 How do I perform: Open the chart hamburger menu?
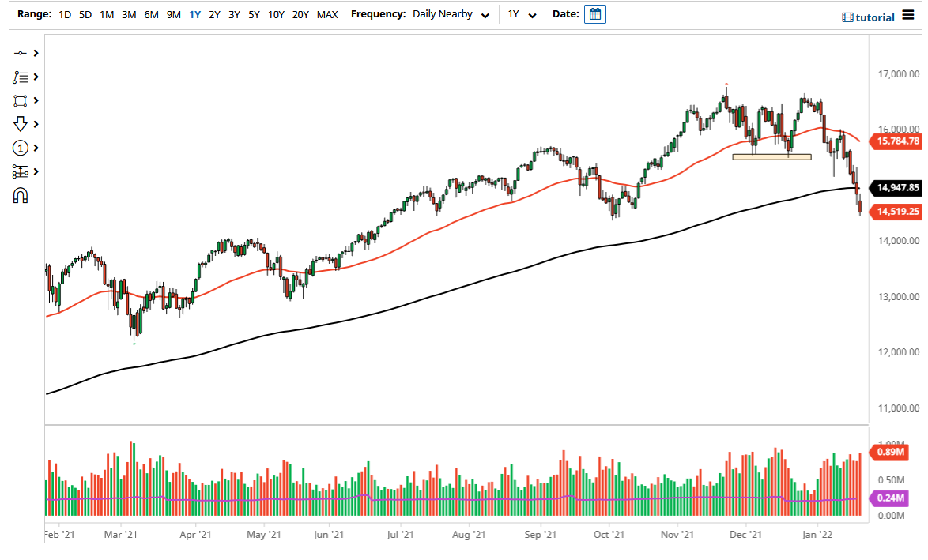pos(910,13)
